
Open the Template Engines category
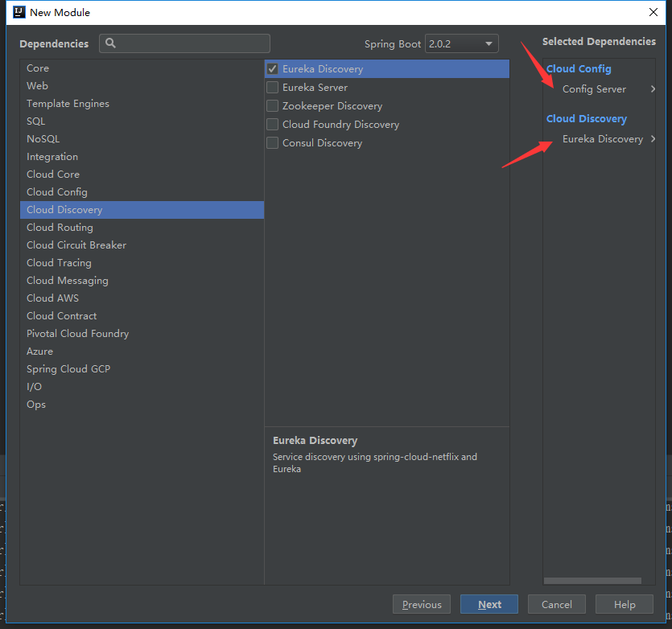pos(142,104)
